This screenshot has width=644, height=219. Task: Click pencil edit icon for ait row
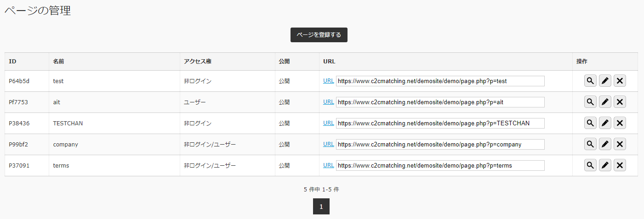click(605, 102)
